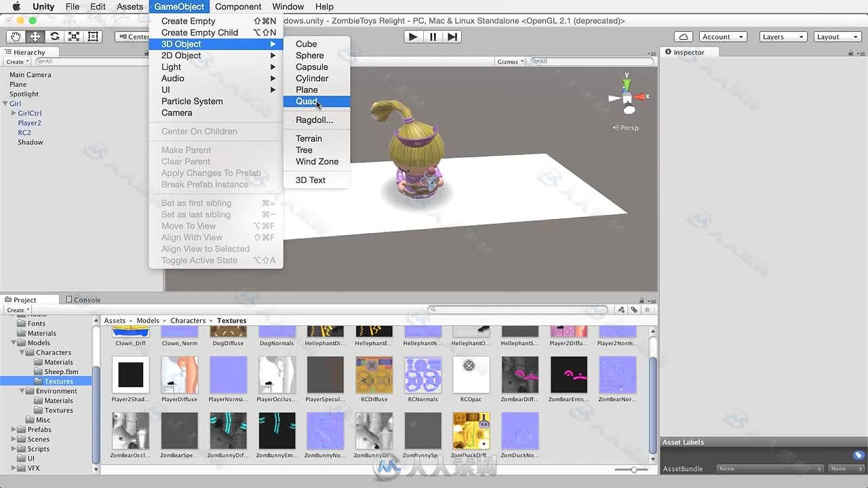The width and height of the screenshot is (868, 488).
Task: Choose Cube from 3D Object submenu
Action: [317, 44]
